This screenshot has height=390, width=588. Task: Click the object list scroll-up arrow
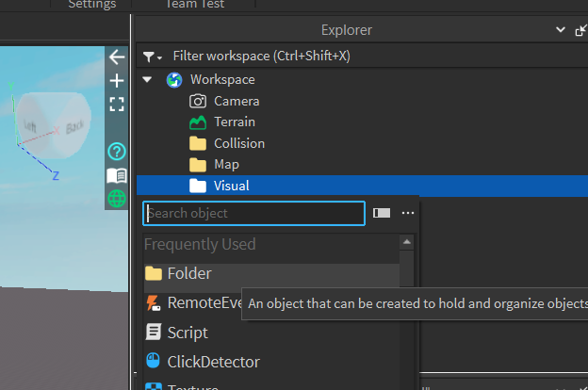tap(406, 242)
